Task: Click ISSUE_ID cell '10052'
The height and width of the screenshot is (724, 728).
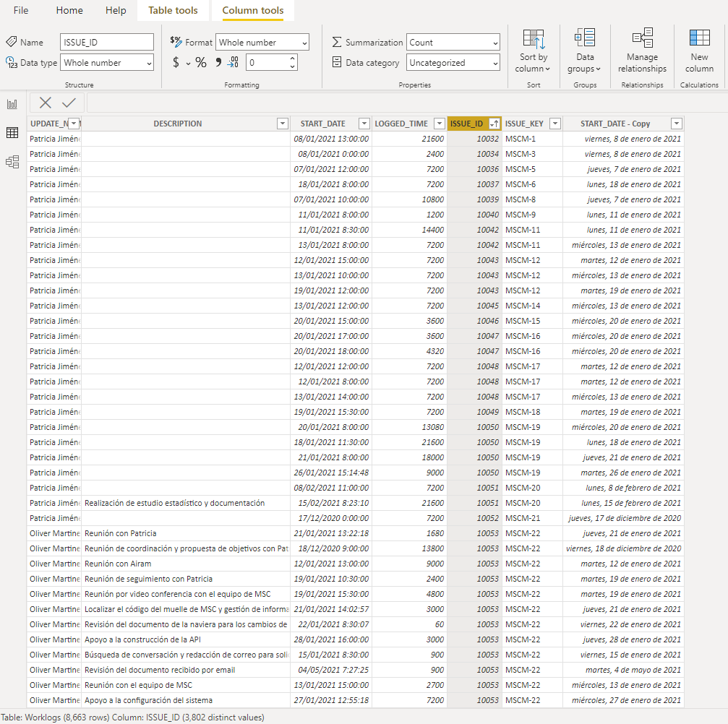Action: coord(474,518)
